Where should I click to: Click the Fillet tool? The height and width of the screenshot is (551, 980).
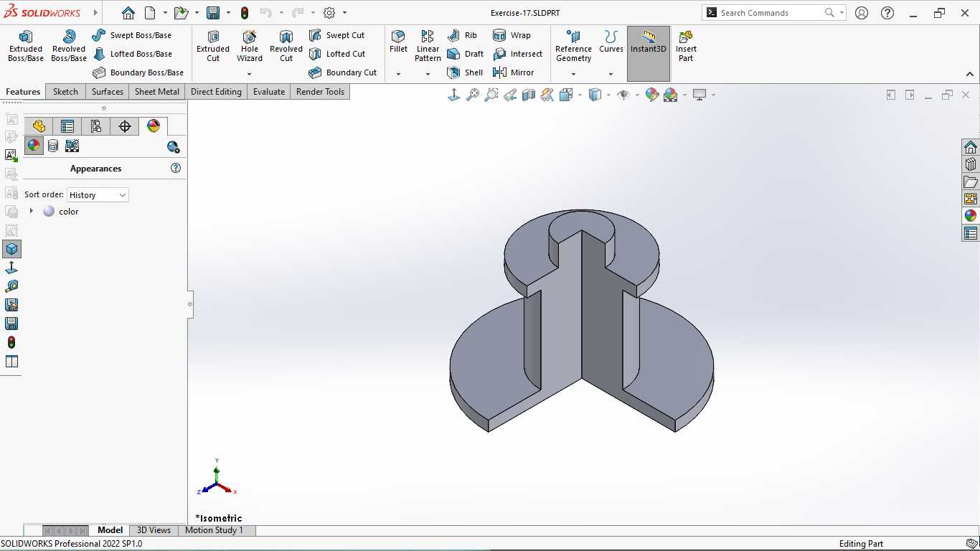coord(398,42)
